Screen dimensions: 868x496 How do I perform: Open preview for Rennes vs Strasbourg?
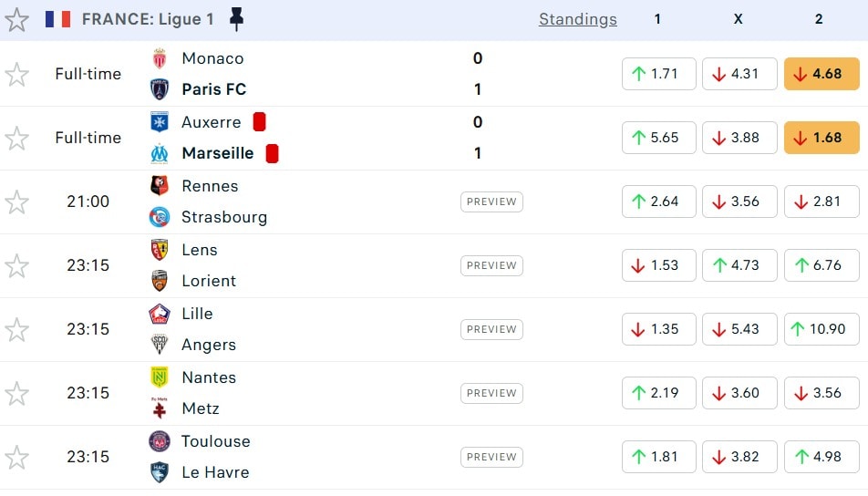[x=491, y=201]
